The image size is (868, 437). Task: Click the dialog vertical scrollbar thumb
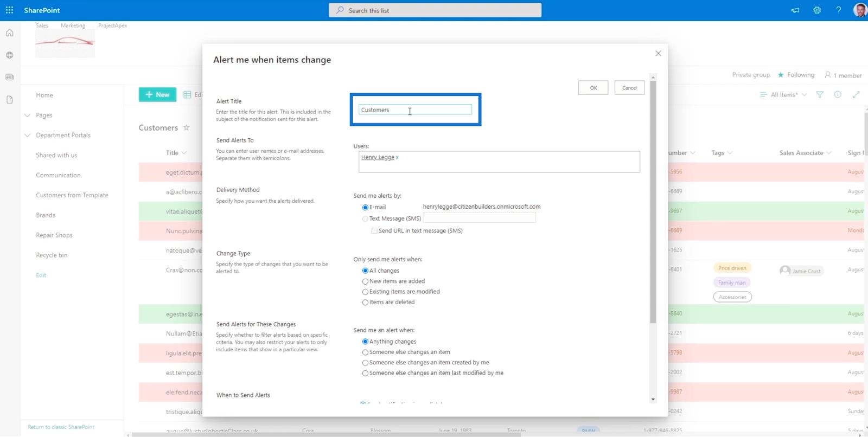(653, 202)
